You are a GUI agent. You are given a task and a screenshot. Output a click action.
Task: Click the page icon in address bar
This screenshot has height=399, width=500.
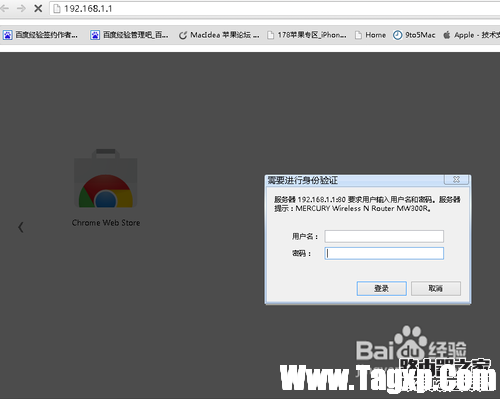click(x=57, y=9)
